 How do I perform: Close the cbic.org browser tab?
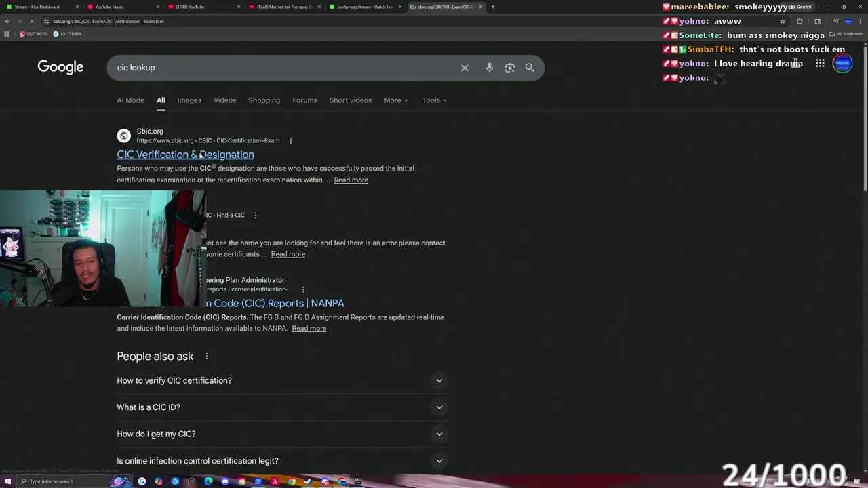pos(481,7)
